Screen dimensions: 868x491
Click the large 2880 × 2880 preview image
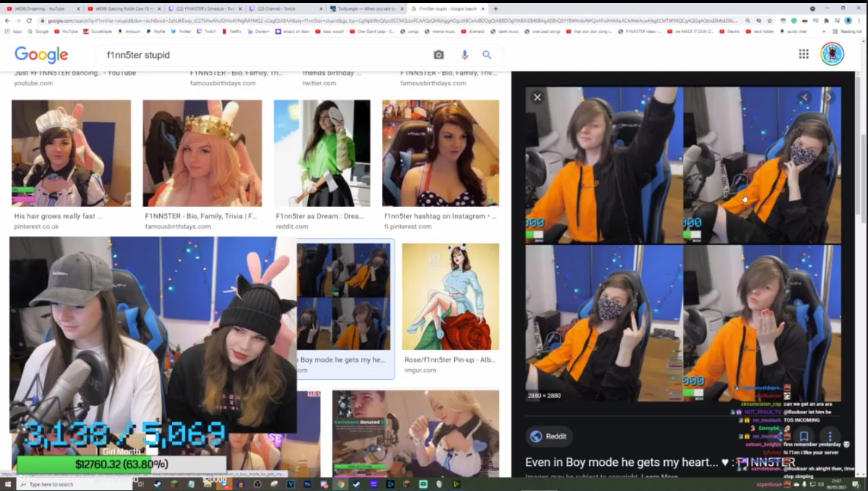[x=683, y=244]
